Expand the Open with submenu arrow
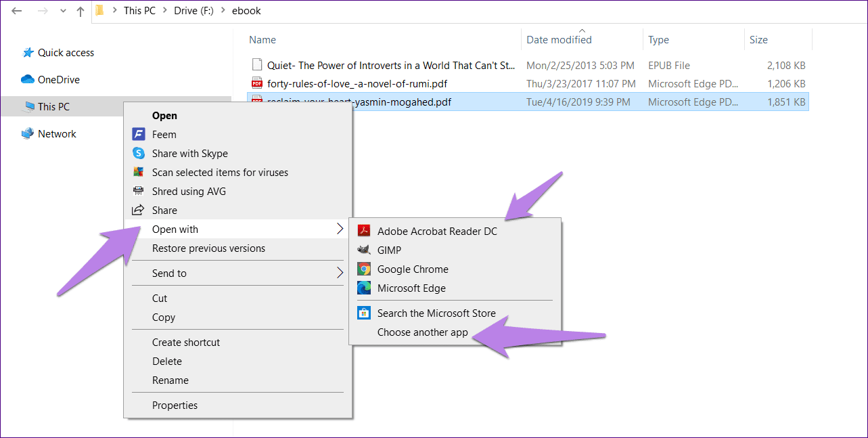Viewport: 868px width, 438px height. 340,229
